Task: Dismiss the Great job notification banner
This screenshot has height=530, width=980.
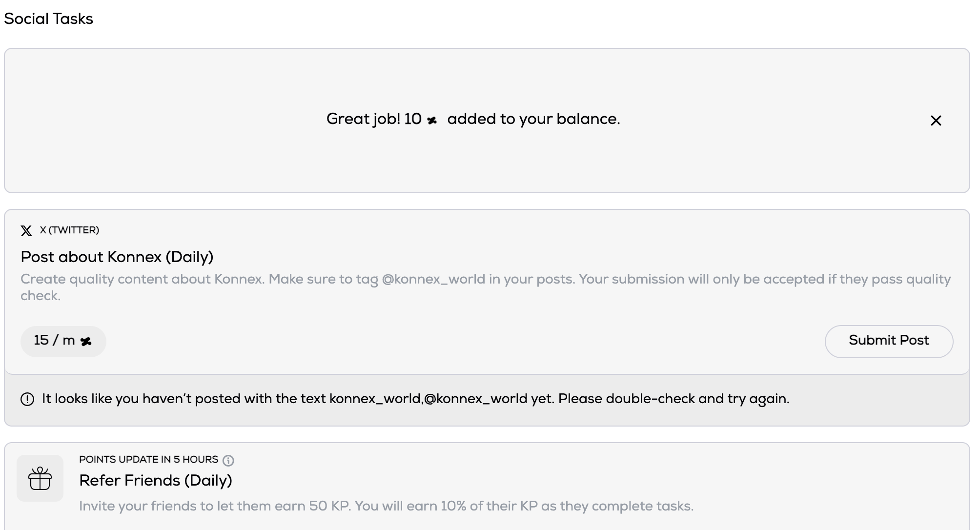Action: [936, 121]
